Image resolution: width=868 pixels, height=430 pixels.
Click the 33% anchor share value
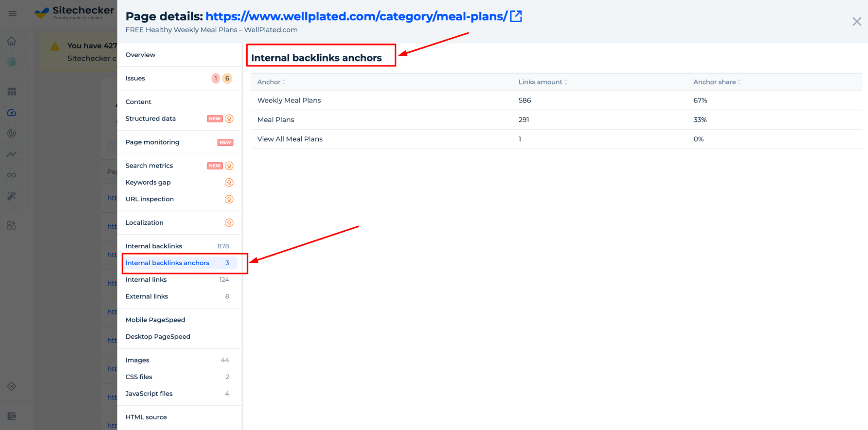pyautogui.click(x=700, y=120)
